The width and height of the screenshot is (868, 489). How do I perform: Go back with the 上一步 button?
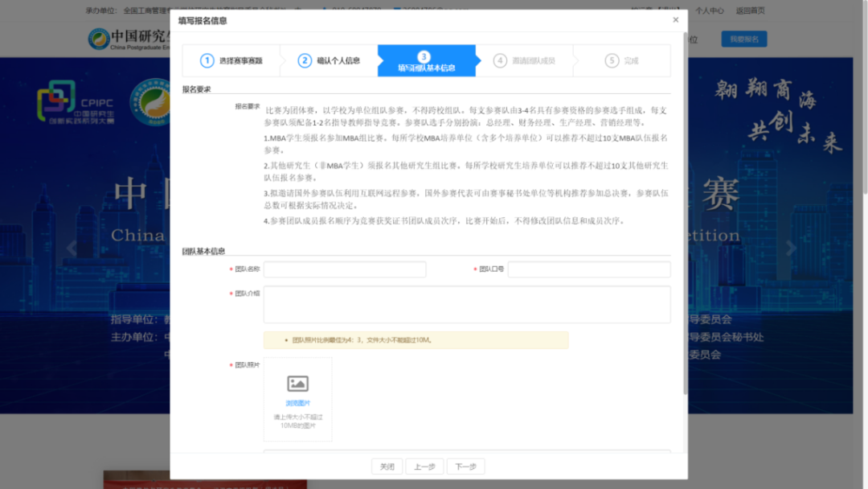pos(424,466)
